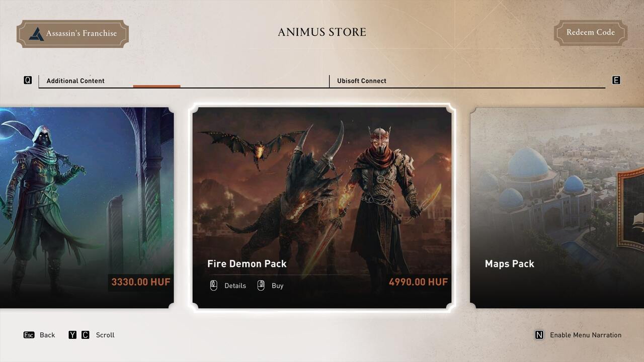Click the Assassin's Creed logo icon
This screenshot has width=644, height=362.
click(36, 34)
